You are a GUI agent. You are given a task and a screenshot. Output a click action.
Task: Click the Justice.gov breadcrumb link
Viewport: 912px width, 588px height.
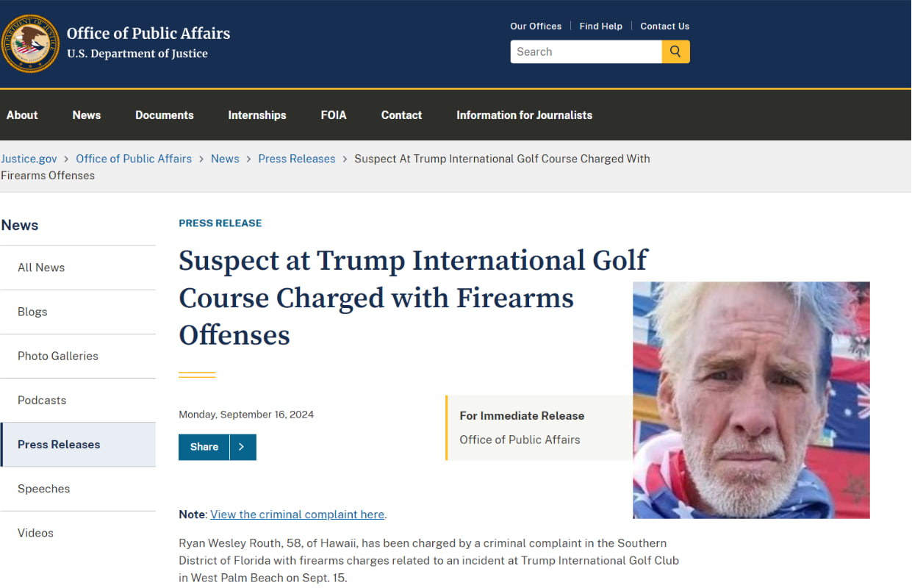tap(29, 159)
